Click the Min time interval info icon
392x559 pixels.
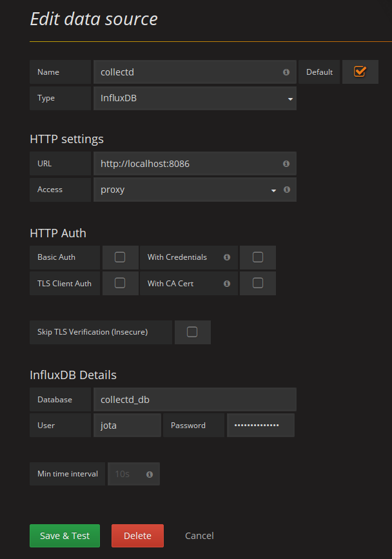pos(150,474)
